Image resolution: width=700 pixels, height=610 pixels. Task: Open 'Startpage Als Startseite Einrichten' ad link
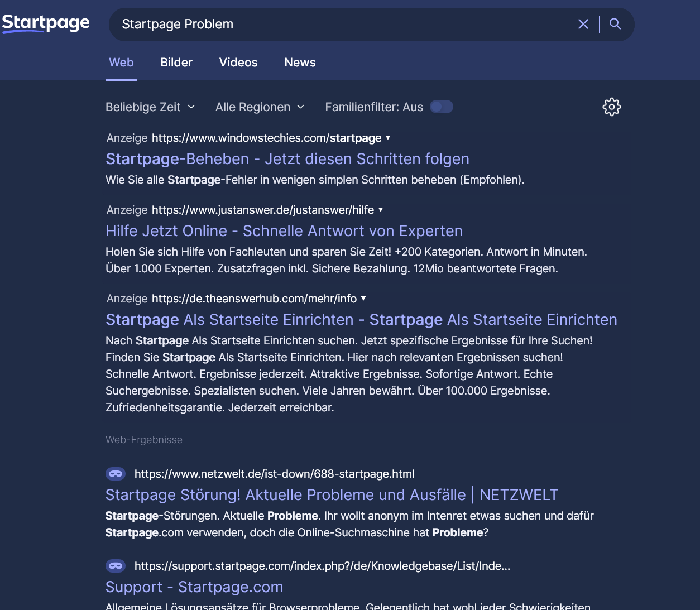(361, 320)
